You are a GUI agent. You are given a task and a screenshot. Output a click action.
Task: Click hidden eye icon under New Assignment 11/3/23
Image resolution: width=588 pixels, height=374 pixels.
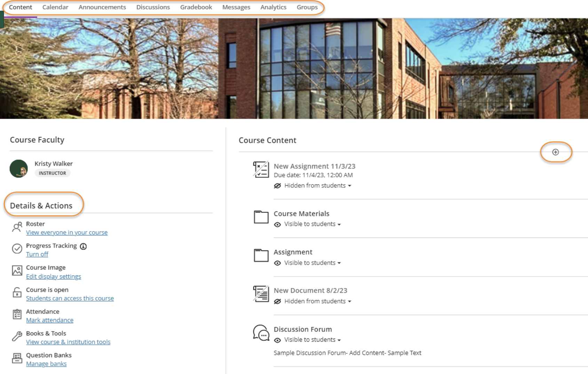pyautogui.click(x=277, y=186)
